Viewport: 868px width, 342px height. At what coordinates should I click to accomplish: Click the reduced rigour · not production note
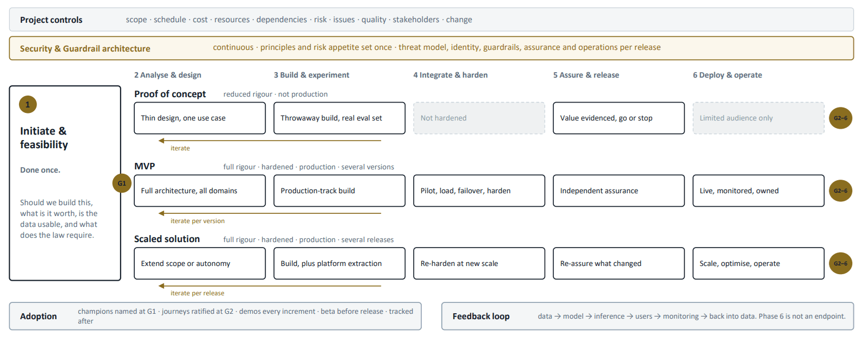point(276,94)
